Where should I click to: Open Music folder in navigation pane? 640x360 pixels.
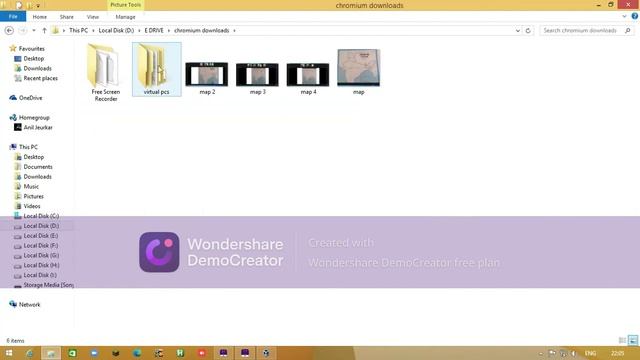[27, 187]
